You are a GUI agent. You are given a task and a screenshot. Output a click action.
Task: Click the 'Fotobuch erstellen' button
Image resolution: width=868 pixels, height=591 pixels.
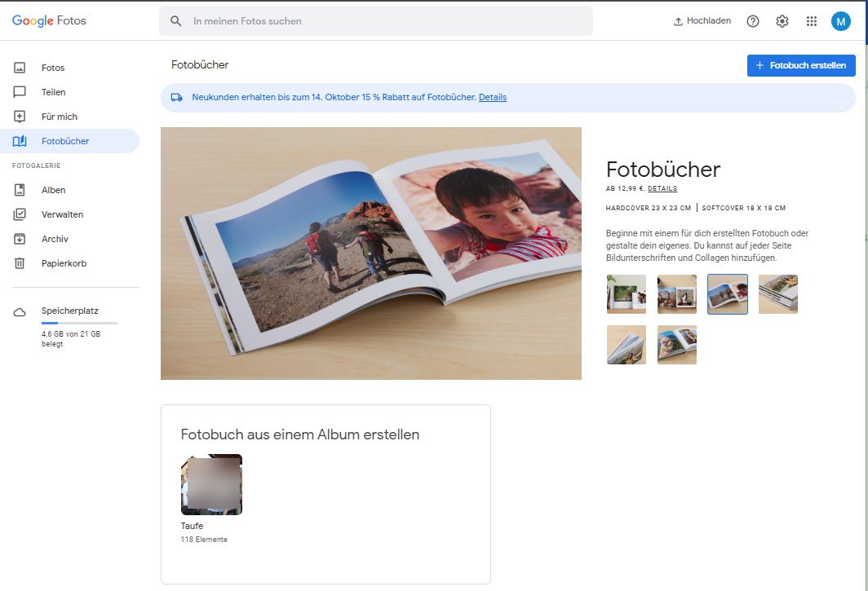coord(801,65)
